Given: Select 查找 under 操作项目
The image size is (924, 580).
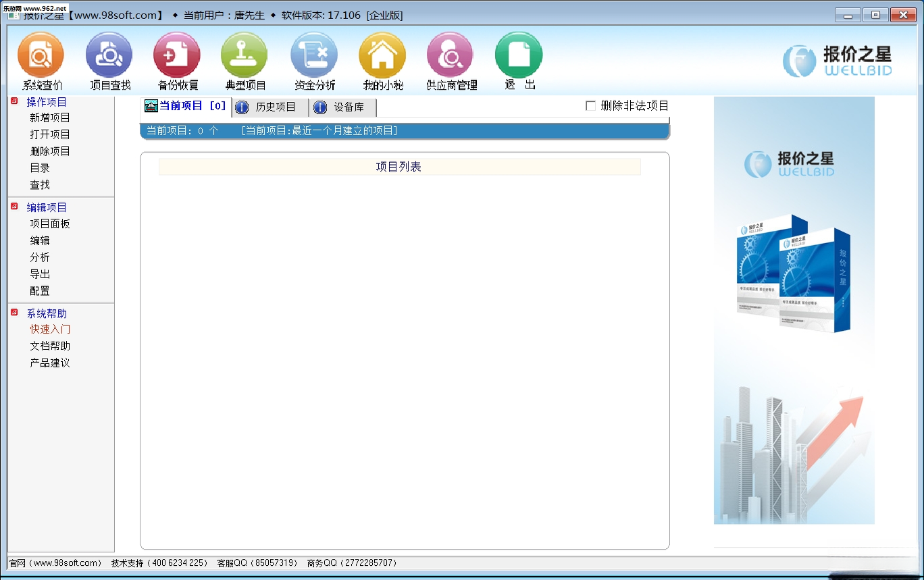Looking at the screenshot, I should click(40, 185).
